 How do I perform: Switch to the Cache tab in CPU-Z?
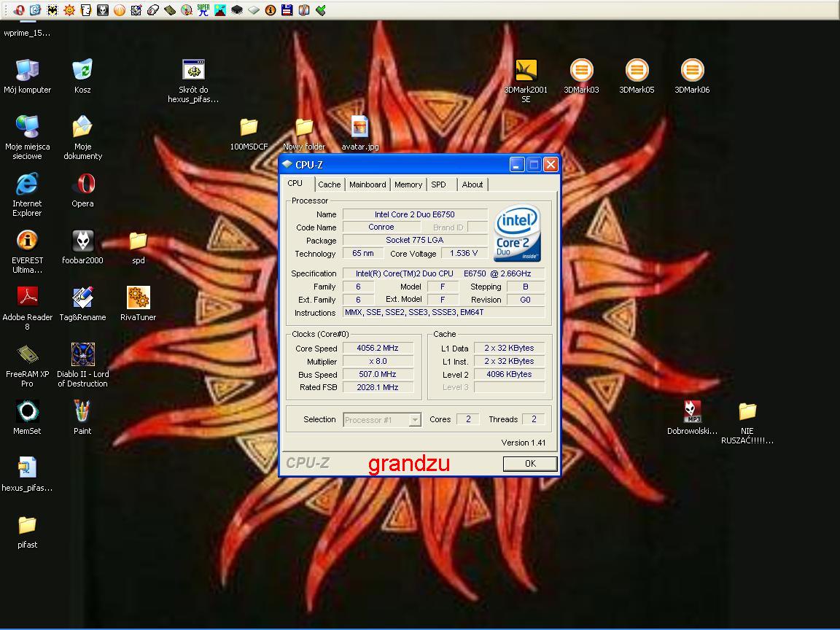[329, 184]
